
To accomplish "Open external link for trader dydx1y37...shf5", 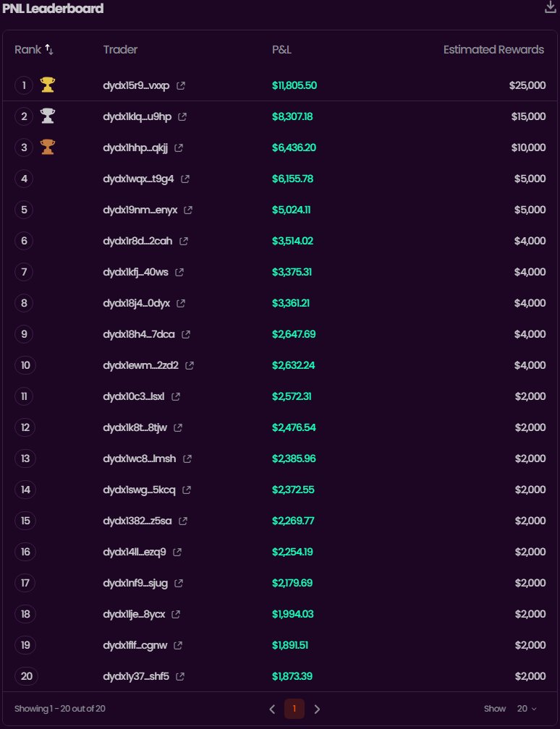I will tap(180, 677).
